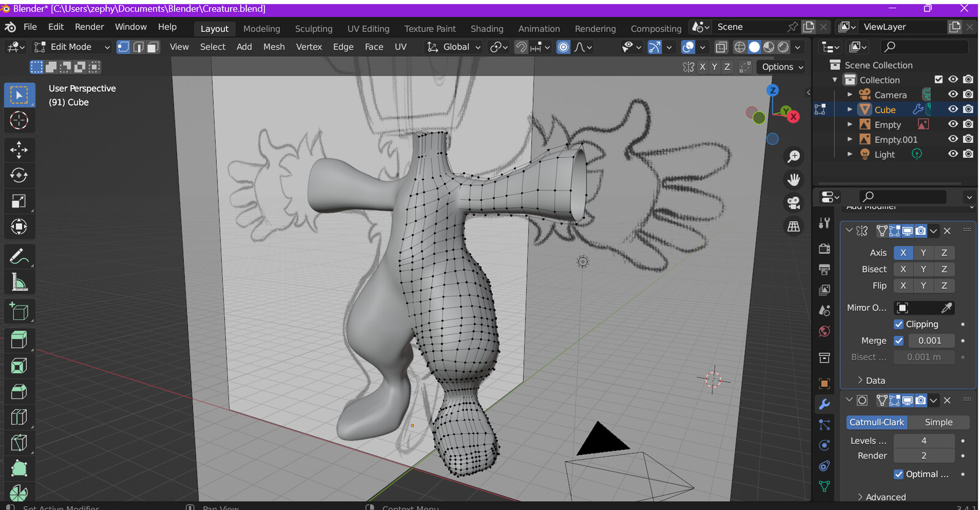Disable Empty.001 in renders

click(x=968, y=139)
